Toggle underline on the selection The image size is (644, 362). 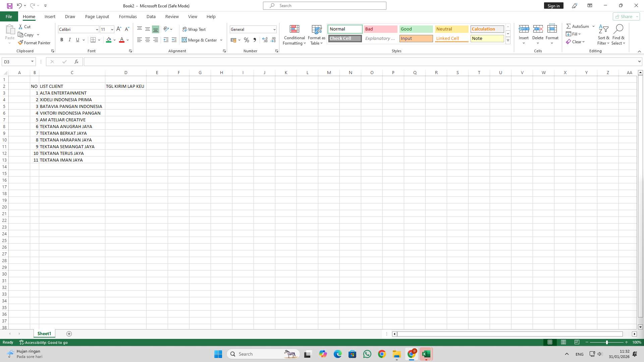click(77, 40)
